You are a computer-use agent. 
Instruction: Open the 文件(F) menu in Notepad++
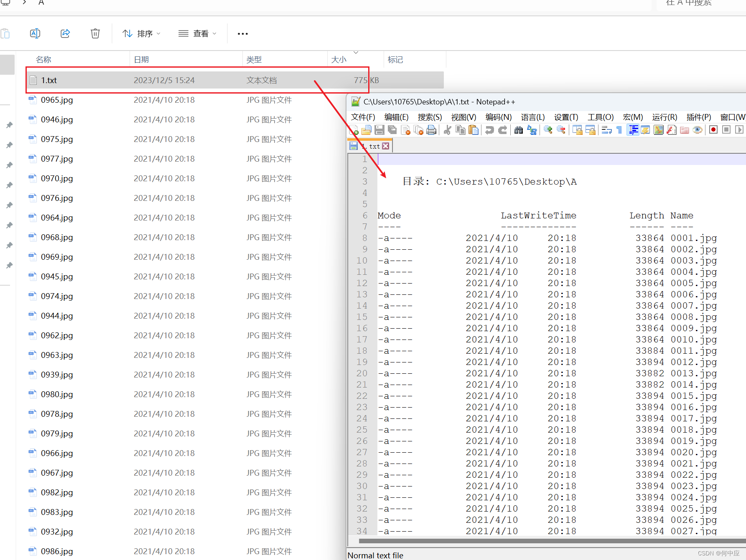[363, 117]
